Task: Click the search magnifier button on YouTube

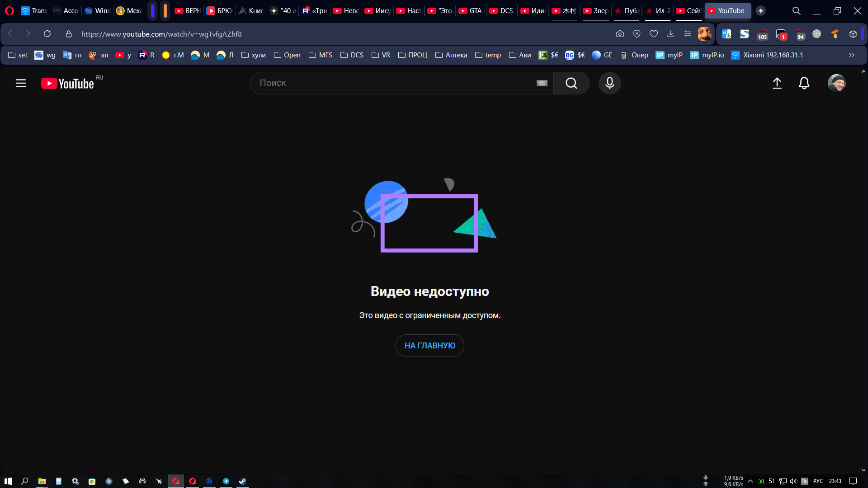Action: (571, 83)
